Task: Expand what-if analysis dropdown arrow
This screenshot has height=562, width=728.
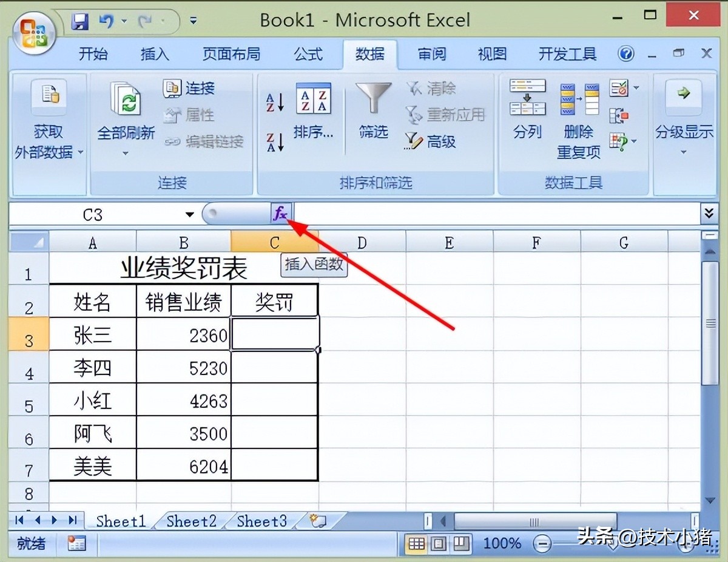Action: [x=635, y=142]
